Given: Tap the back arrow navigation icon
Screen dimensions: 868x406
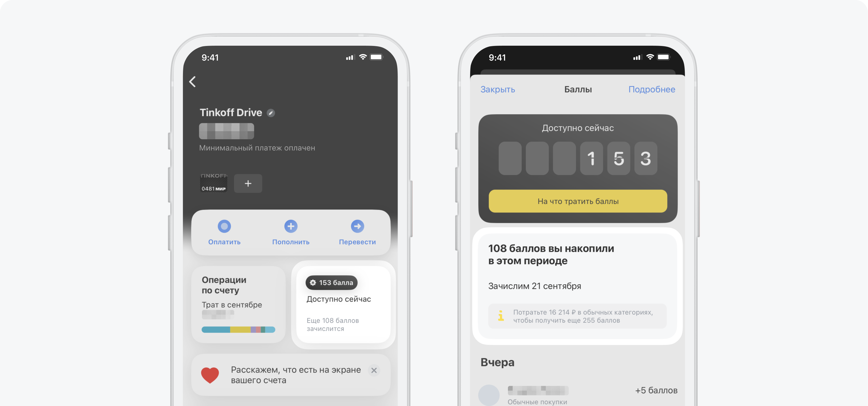Looking at the screenshot, I should [x=193, y=82].
